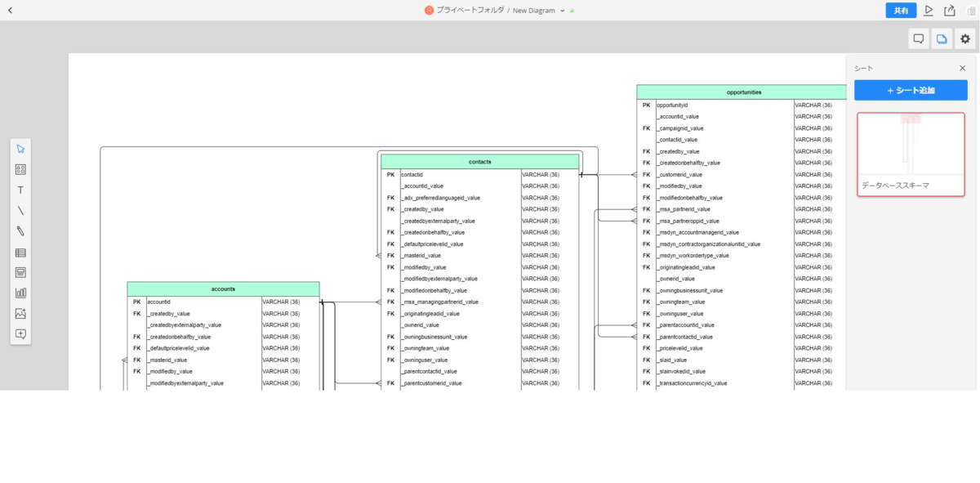This screenshot has height=483, width=980.
Task: Go back with the top-left arrow
Action: point(10,11)
